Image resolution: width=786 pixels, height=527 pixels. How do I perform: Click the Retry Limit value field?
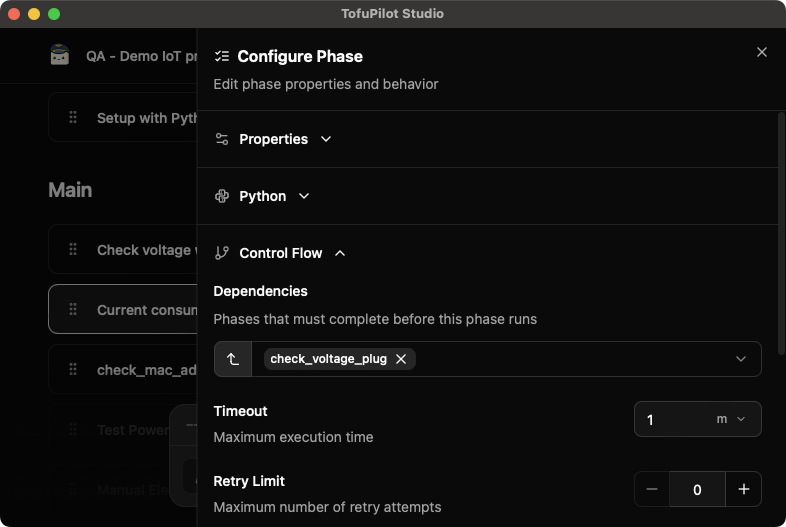[697, 489]
